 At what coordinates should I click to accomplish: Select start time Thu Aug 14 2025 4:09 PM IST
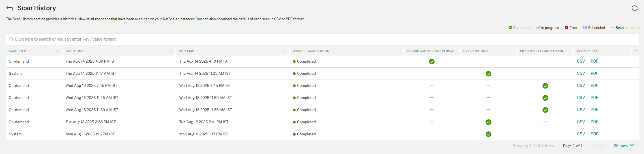click(91, 61)
